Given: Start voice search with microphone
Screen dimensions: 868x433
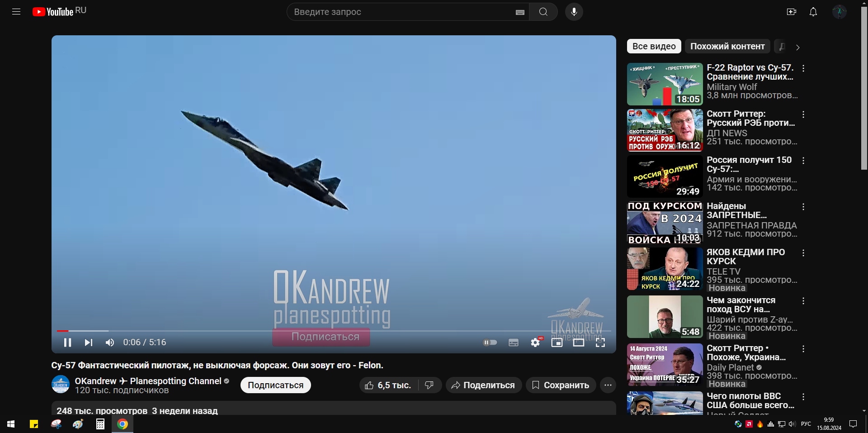Looking at the screenshot, I should tap(574, 12).
